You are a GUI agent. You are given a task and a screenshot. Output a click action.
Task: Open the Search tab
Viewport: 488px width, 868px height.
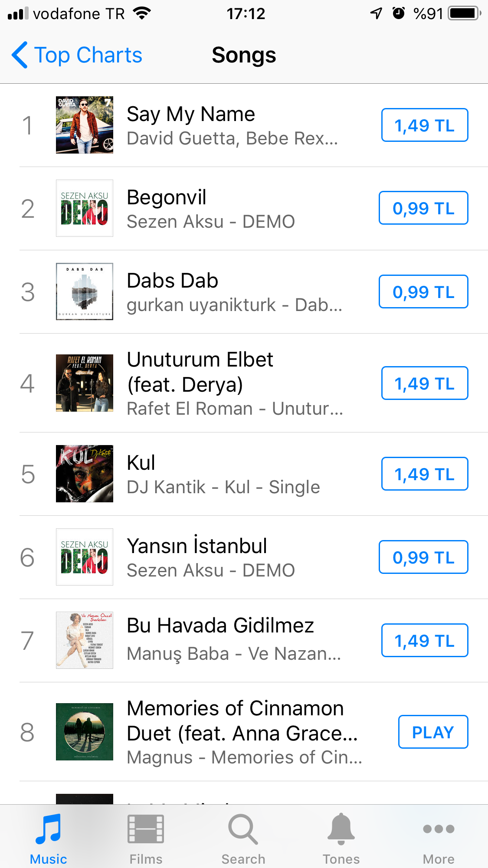tap(243, 839)
